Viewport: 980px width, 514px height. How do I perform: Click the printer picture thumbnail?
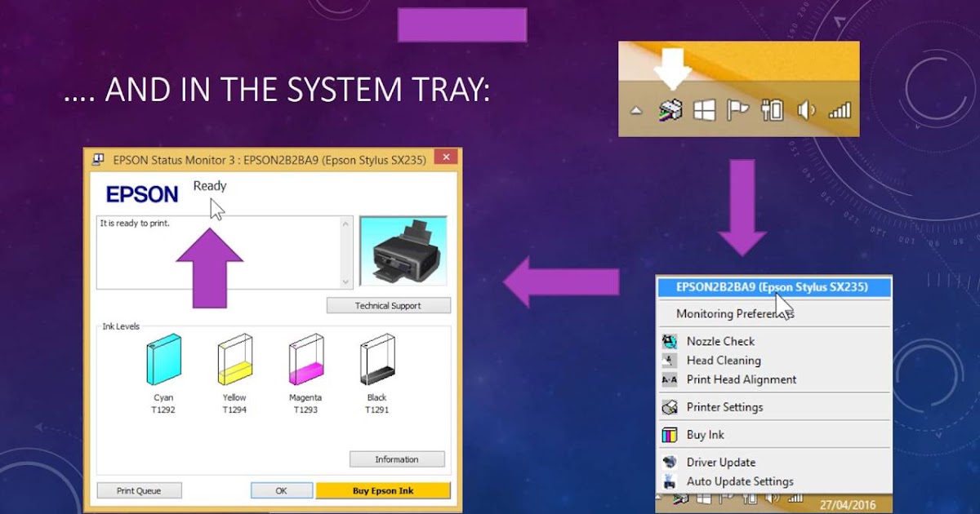click(403, 252)
